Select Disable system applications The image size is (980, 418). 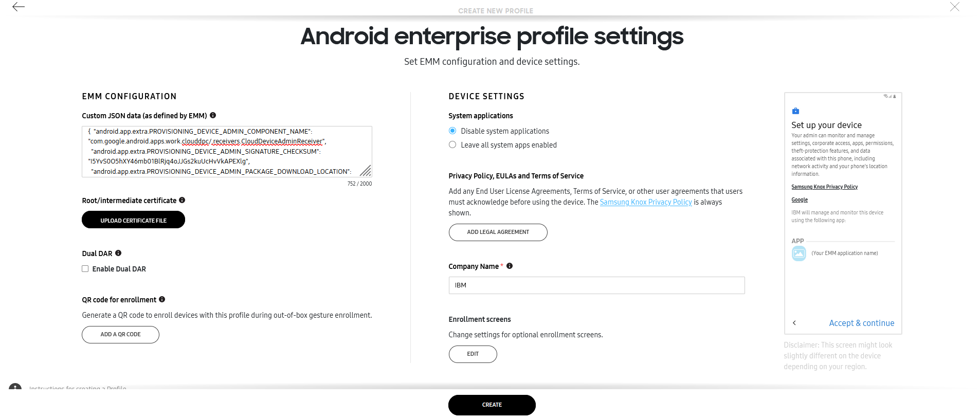point(452,131)
